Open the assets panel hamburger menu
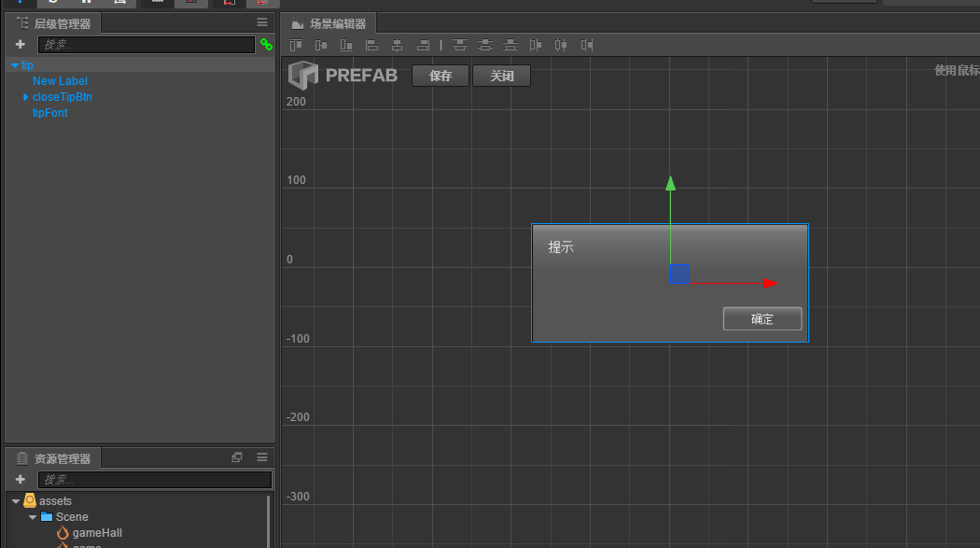Image resolution: width=980 pixels, height=548 pixels. tap(262, 457)
